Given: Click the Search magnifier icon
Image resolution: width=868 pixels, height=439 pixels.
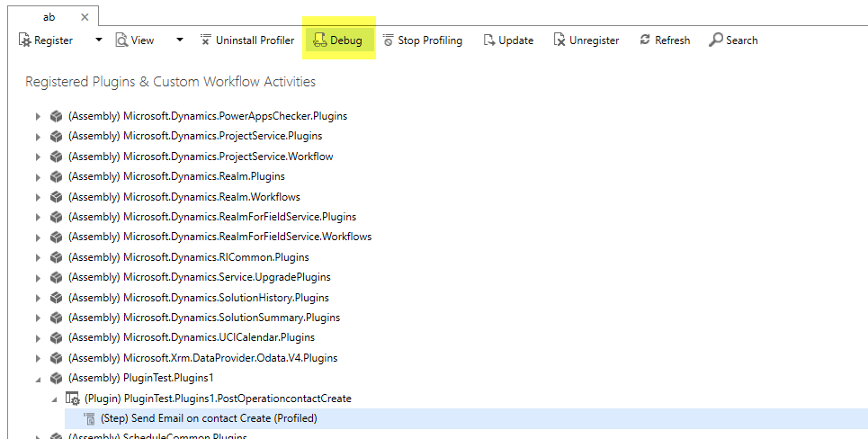Looking at the screenshot, I should click(715, 40).
